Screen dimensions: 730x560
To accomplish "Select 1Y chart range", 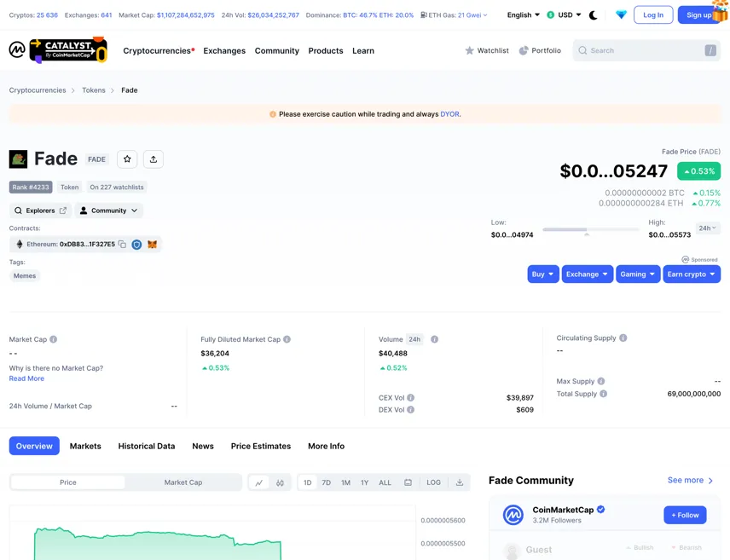I will (x=364, y=482).
